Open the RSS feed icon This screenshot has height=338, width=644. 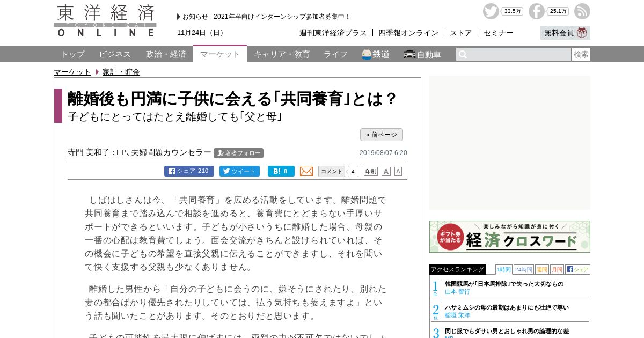(582, 11)
